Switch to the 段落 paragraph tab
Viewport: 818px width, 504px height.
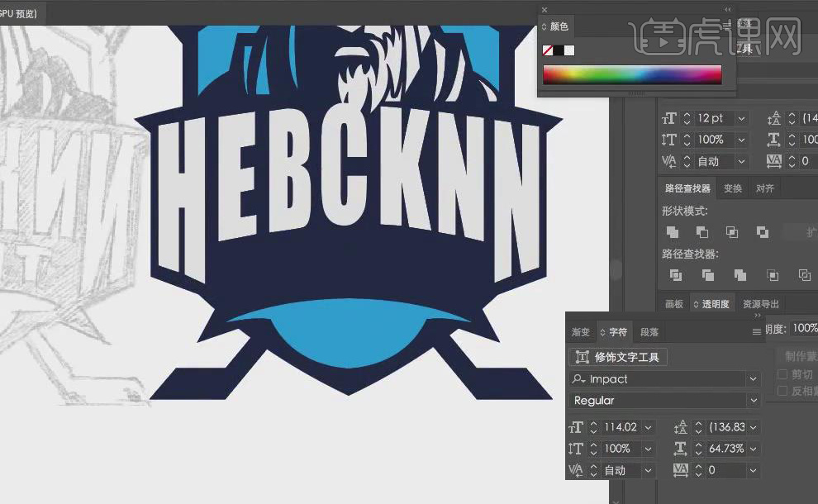pyautogui.click(x=649, y=332)
